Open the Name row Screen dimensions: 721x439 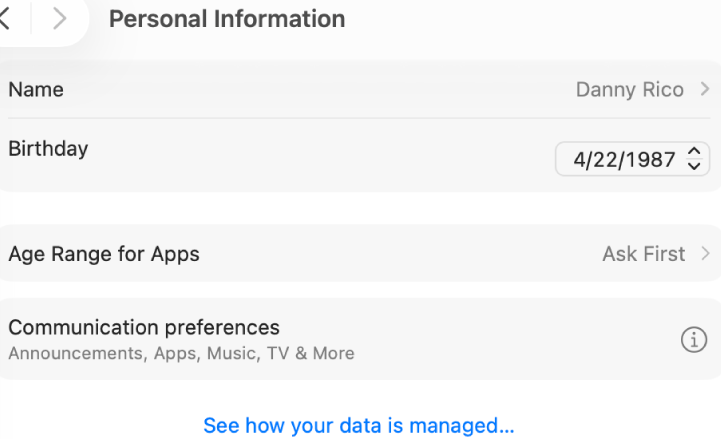360,89
